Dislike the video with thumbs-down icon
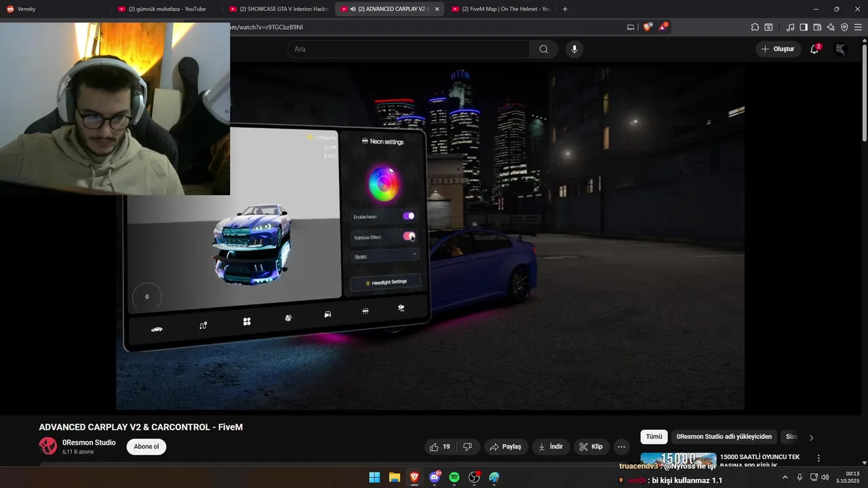This screenshot has height=488, width=868. point(467,447)
